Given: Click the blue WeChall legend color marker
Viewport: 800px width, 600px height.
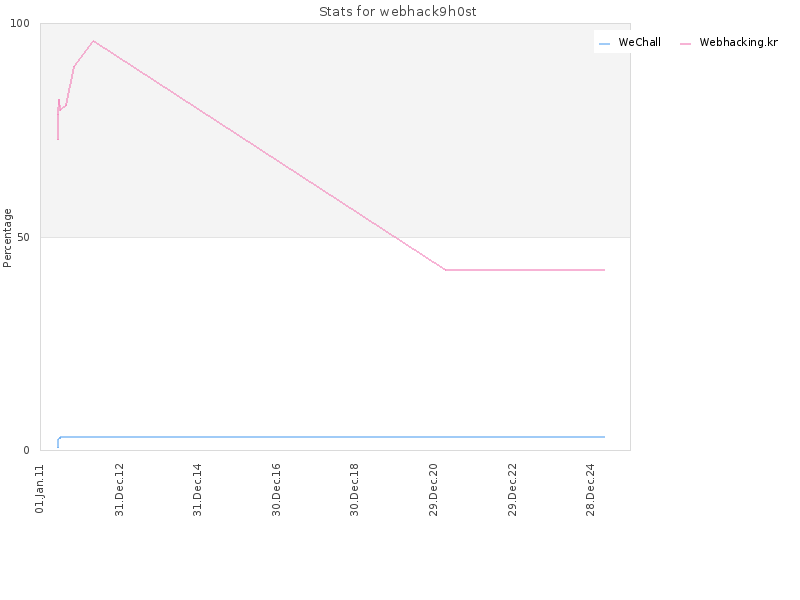Looking at the screenshot, I should [x=604, y=44].
